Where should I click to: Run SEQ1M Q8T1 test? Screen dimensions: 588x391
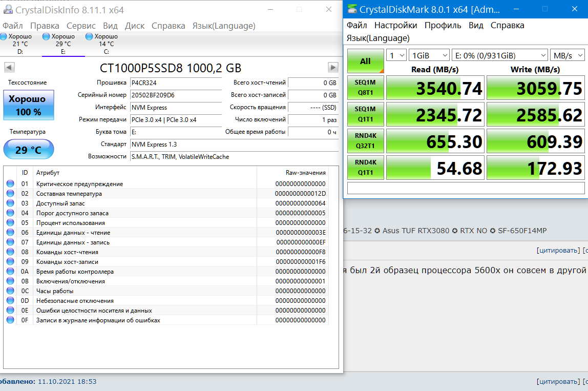tap(366, 88)
